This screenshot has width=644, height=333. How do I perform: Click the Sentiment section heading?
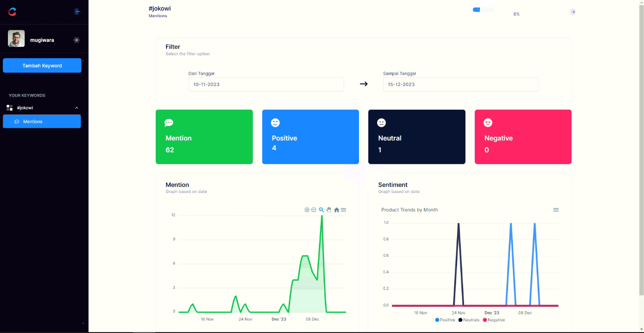[393, 185]
